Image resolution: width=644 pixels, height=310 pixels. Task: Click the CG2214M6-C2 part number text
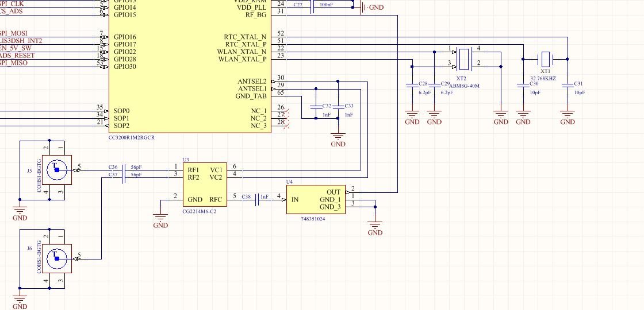[x=199, y=212]
